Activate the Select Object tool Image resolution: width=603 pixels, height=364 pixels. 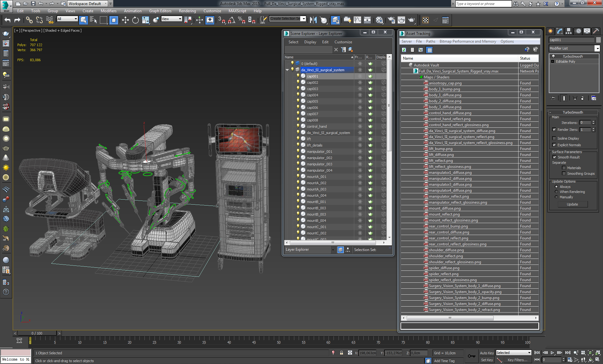click(84, 20)
